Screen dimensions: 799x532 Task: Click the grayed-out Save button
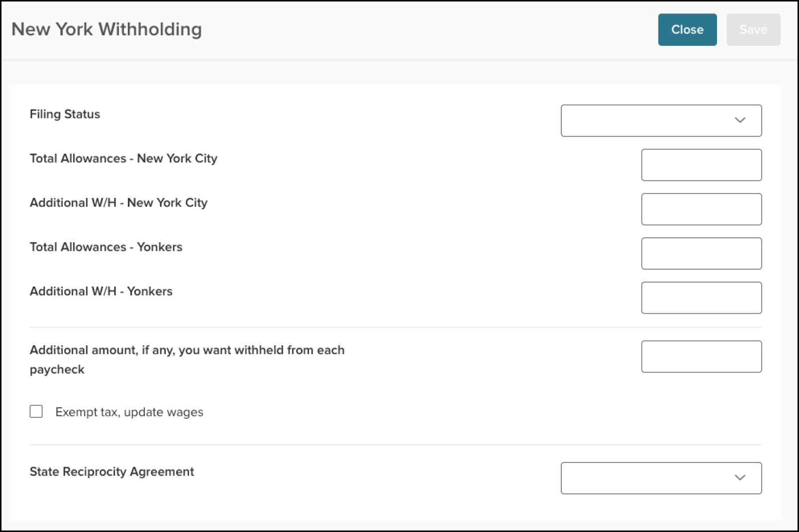753,30
